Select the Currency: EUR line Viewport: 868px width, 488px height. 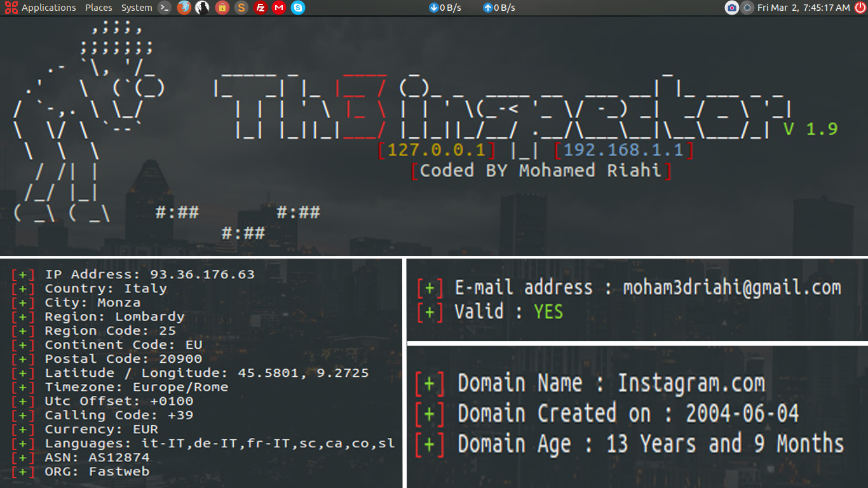[85, 429]
